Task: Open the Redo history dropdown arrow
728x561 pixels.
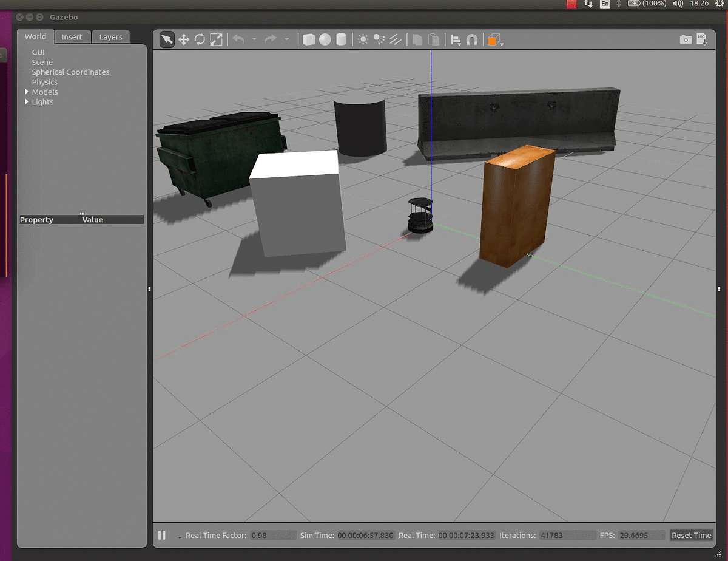Action: coord(287,39)
